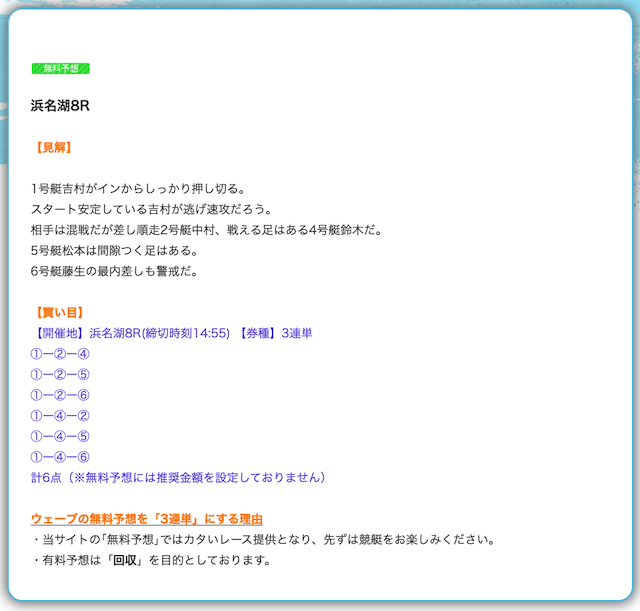The height and width of the screenshot is (611, 640).
Task: Click the 浜名湖8R race heading
Action: click(x=60, y=105)
